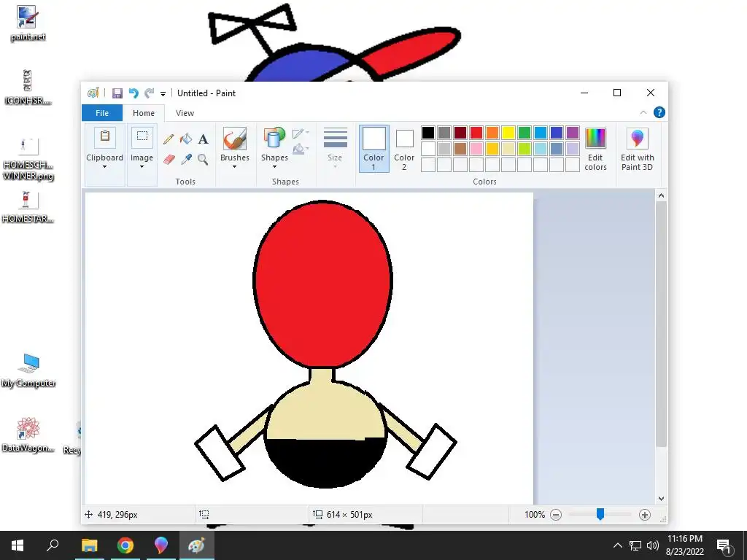The width and height of the screenshot is (747, 560).
Task: Click zoom out minus button
Action: tap(555, 515)
